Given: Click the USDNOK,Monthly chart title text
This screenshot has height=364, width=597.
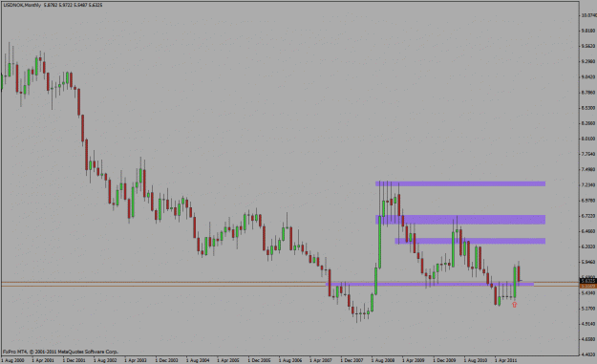Looking at the screenshot, I should tap(22, 5).
